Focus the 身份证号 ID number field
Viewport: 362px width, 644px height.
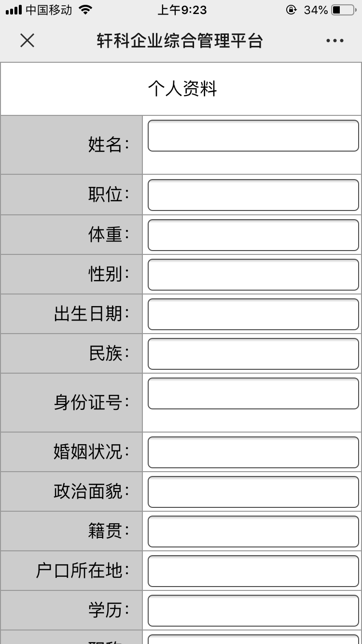[253, 393]
